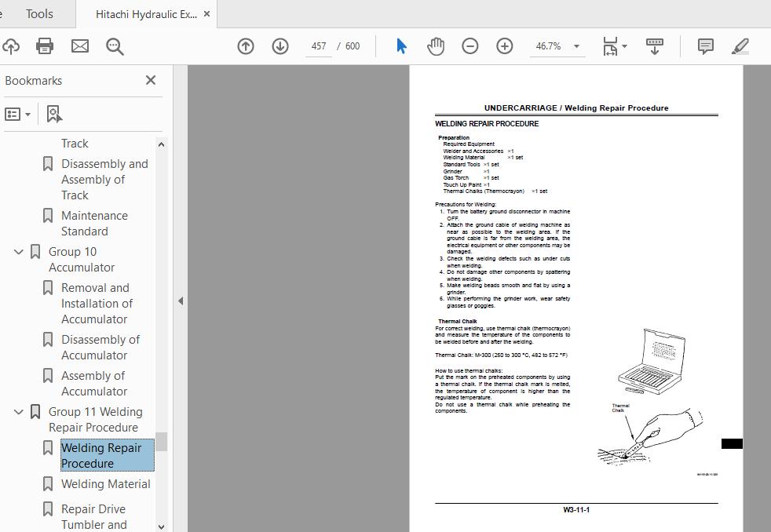Viewport: 771px width, 532px height.
Task: Click the scrolling mode display icon
Action: tap(655, 46)
